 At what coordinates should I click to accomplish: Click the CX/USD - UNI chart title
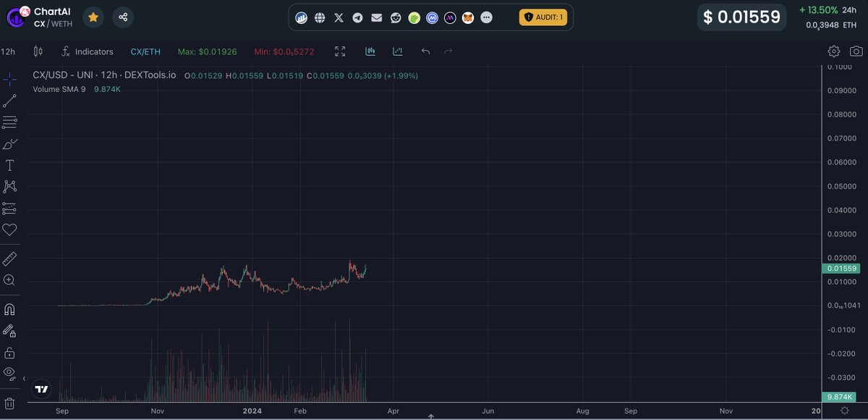(104, 75)
